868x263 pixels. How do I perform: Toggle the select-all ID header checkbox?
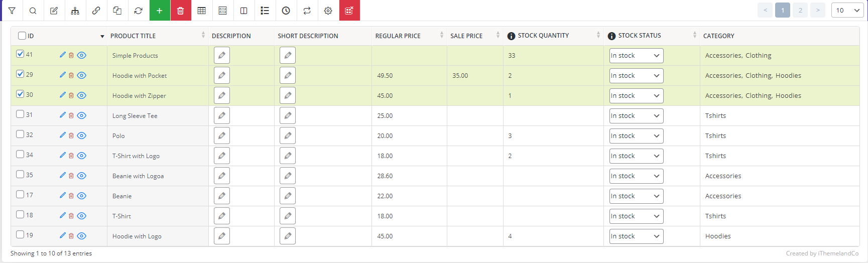click(22, 36)
